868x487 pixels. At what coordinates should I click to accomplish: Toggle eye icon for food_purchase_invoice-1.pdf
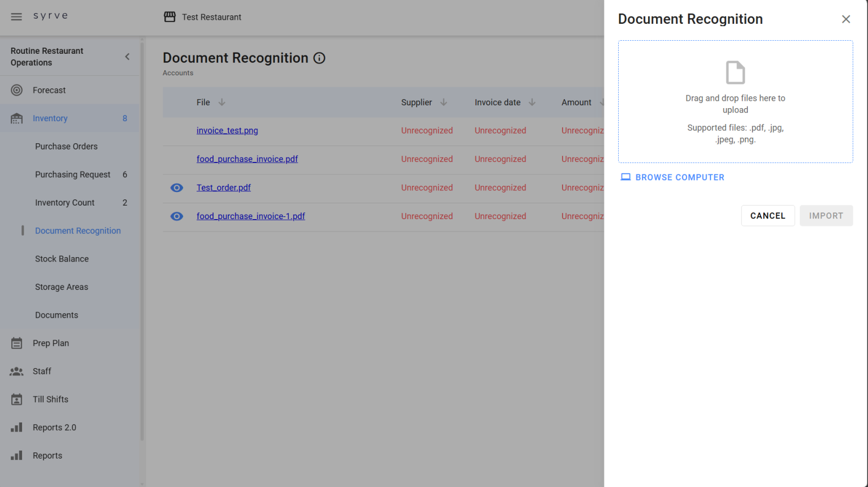click(177, 216)
